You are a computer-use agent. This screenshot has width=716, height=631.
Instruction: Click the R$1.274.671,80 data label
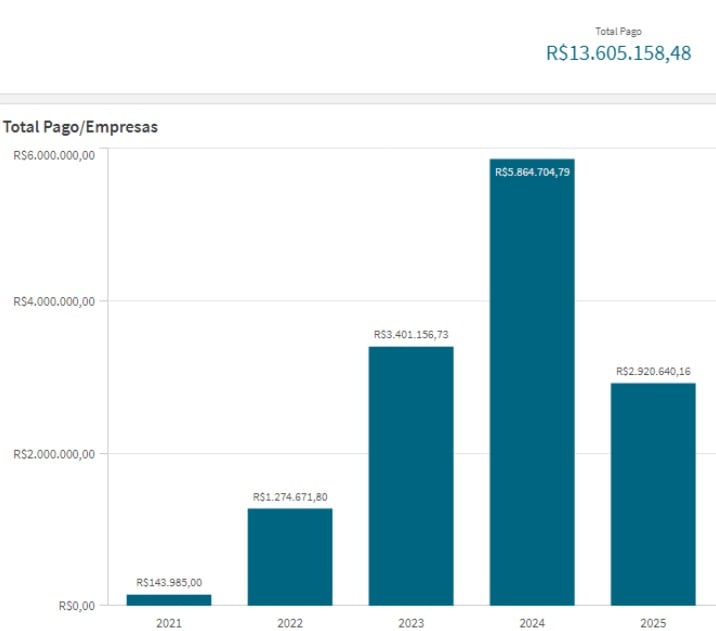(290, 496)
